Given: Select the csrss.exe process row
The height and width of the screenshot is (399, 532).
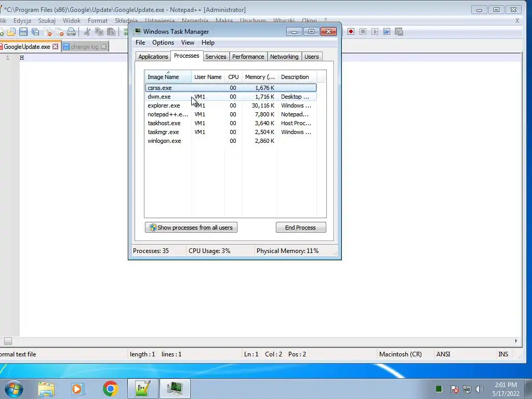Looking at the screenshot, I should tap(231, 88).
